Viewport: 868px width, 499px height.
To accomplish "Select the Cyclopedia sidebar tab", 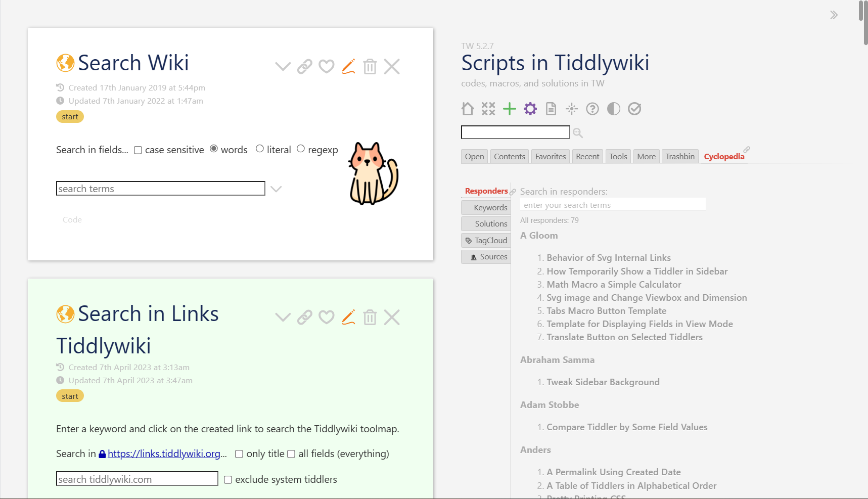I will [x=724, y=156].
